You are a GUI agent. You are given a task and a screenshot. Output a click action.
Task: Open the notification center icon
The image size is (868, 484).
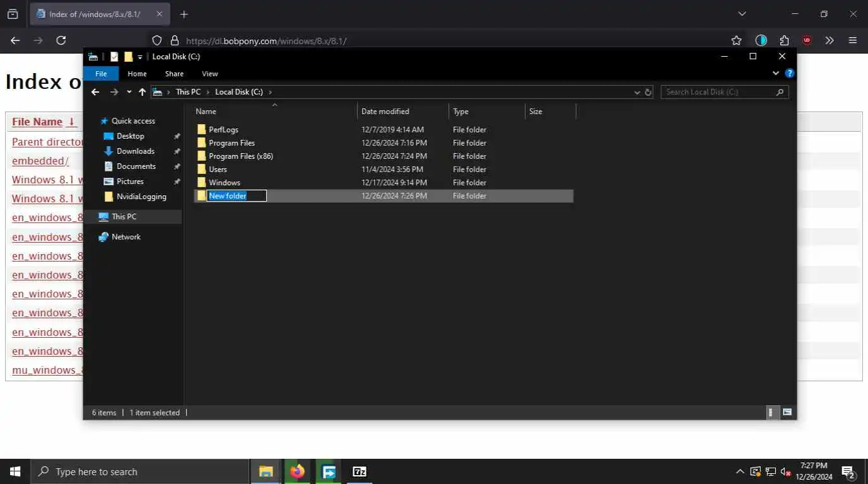click(x=848, y=472)
